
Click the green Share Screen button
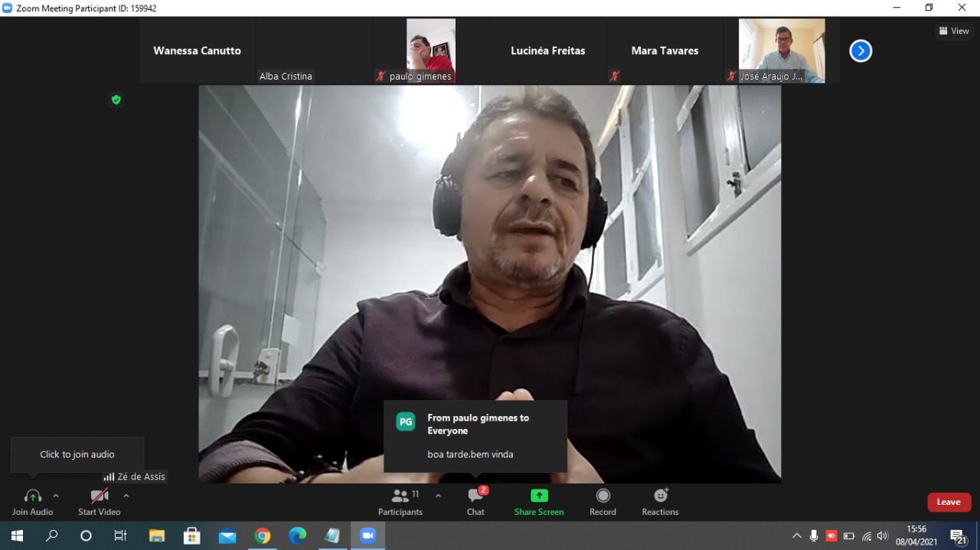(x=539, y=502)
